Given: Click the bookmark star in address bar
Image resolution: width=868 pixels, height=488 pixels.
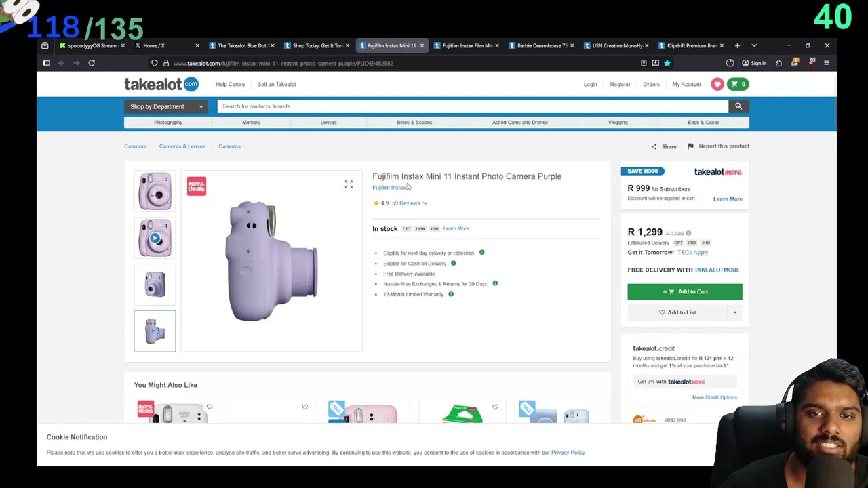Looking at the screenshot, I should [x=667, y=63].
